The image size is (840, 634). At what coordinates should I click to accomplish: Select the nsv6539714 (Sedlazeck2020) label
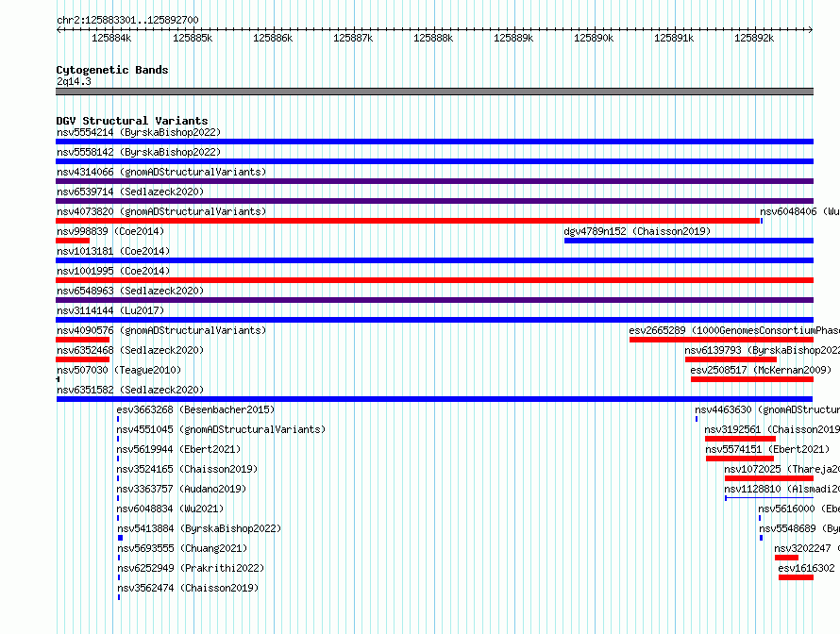(x=130, y=192)
